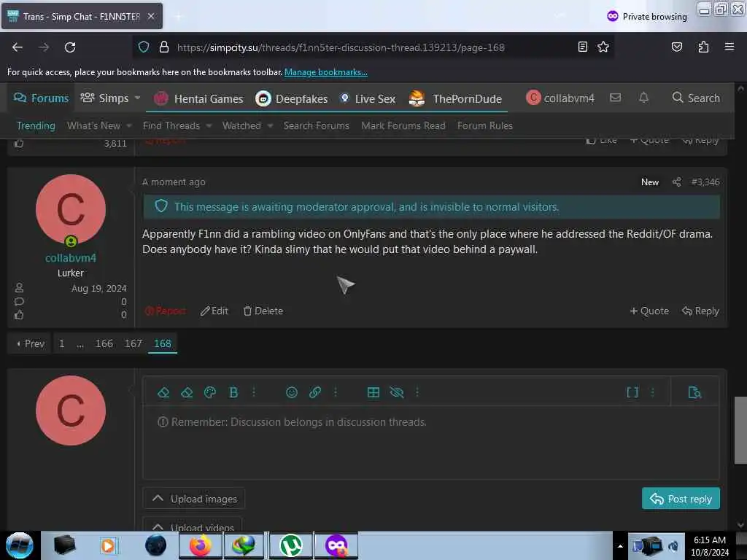
Task: Open the extensions puzzle icon
Action: [x=703, y=47]
